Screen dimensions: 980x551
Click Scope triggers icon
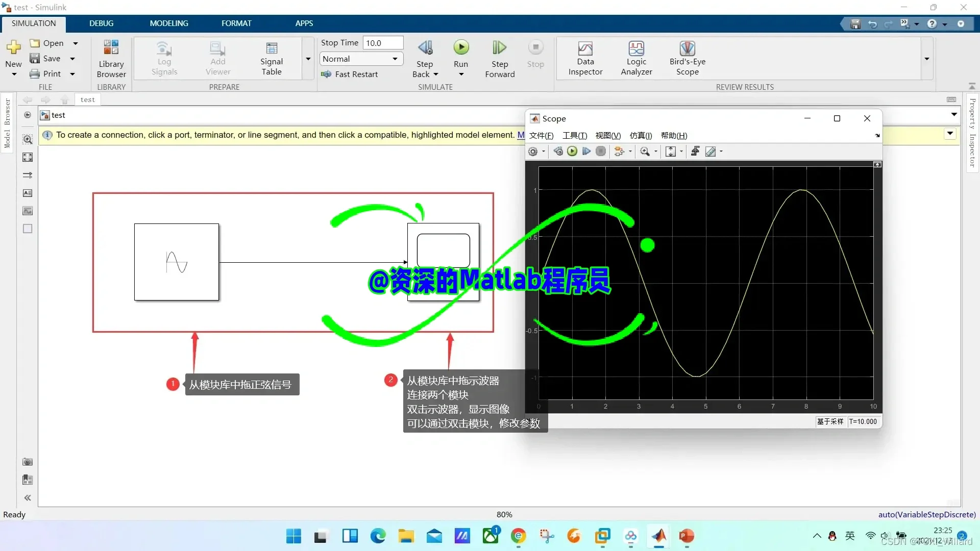point(695,152)
